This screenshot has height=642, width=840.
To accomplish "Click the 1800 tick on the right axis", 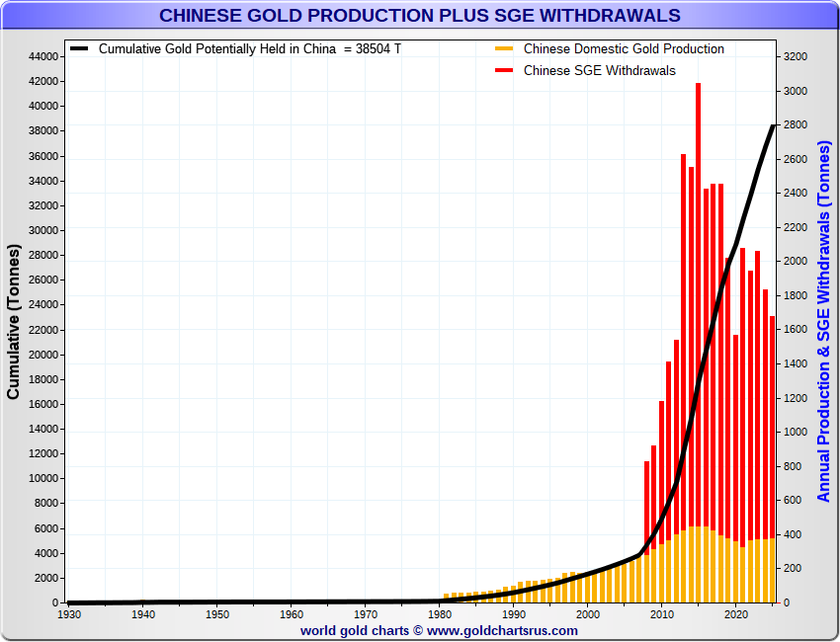I will [x=796, y=295].
